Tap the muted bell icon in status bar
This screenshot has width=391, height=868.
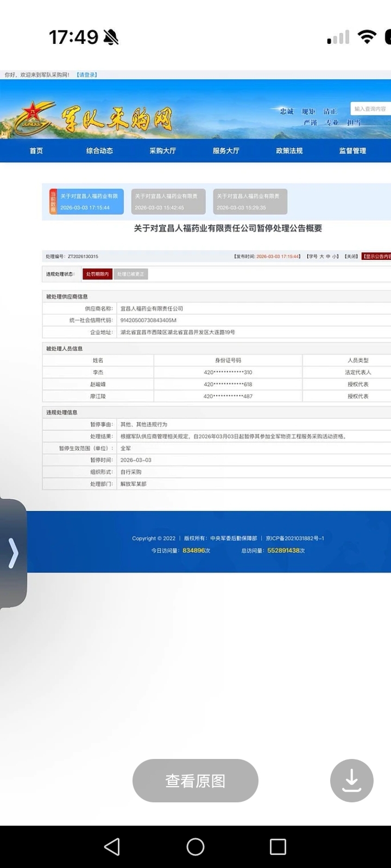[x=111, y=37]
